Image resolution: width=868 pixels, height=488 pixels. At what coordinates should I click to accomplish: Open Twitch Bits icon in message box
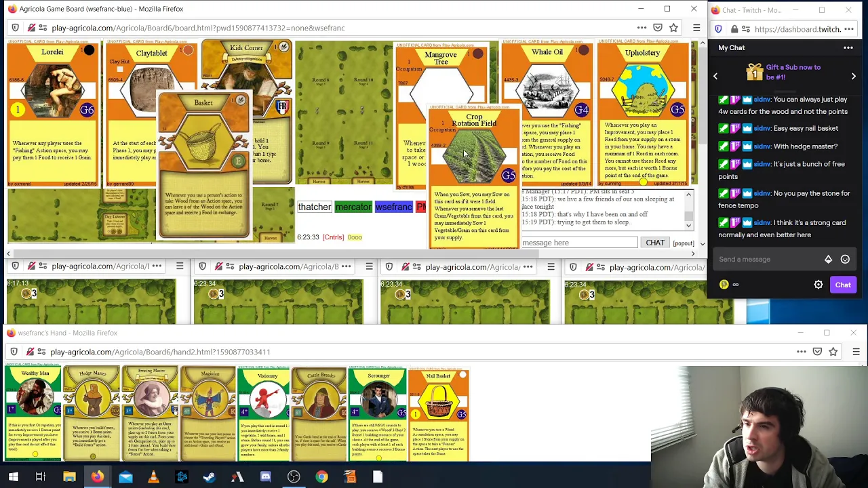(828, 259)
